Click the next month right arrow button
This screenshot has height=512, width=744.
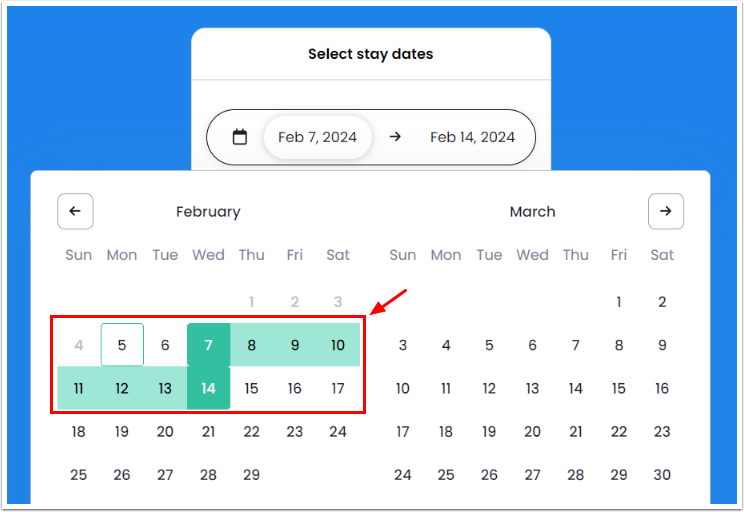[666, 211]
